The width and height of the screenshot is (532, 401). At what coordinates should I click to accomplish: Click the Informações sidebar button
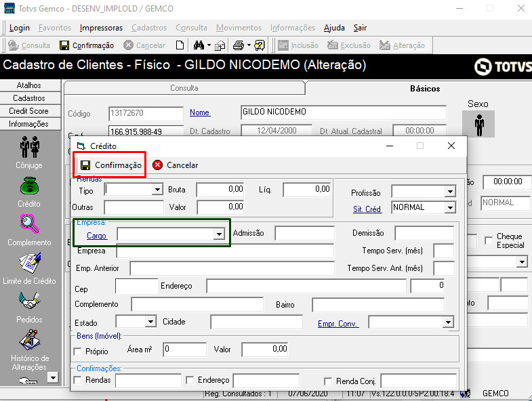pyautogui.click(x=30, y=124)
